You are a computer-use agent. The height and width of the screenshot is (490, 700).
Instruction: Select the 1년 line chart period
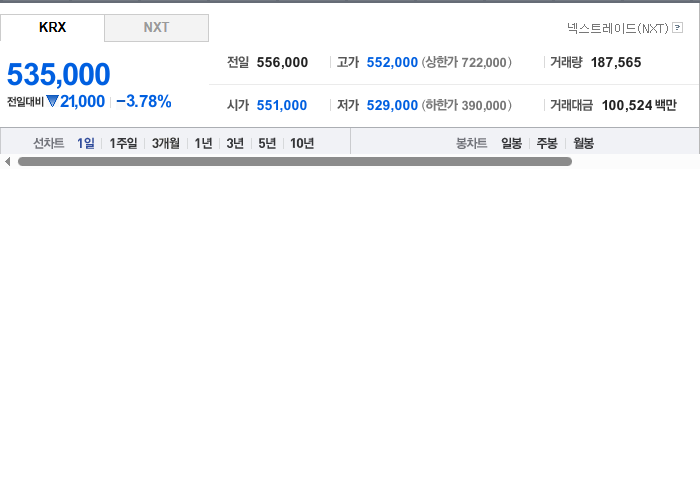coord(203,143)
